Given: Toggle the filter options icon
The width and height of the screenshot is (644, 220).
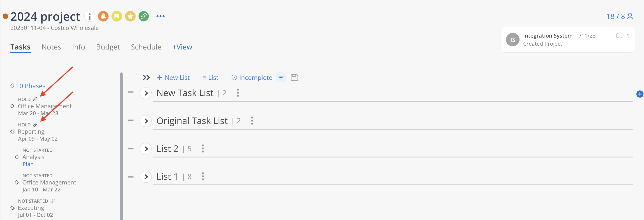Looking at the screenshot, I should point(281,78).
